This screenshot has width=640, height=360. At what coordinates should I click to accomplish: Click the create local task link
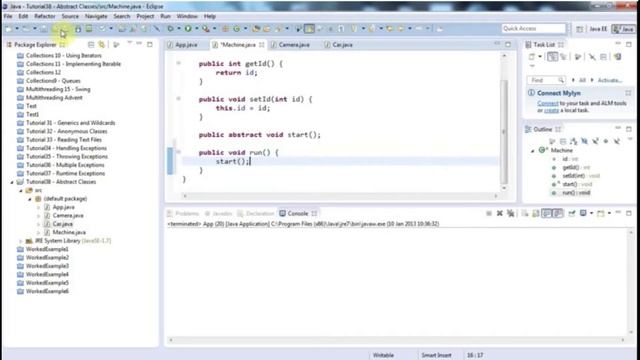(x=551, y=110)
